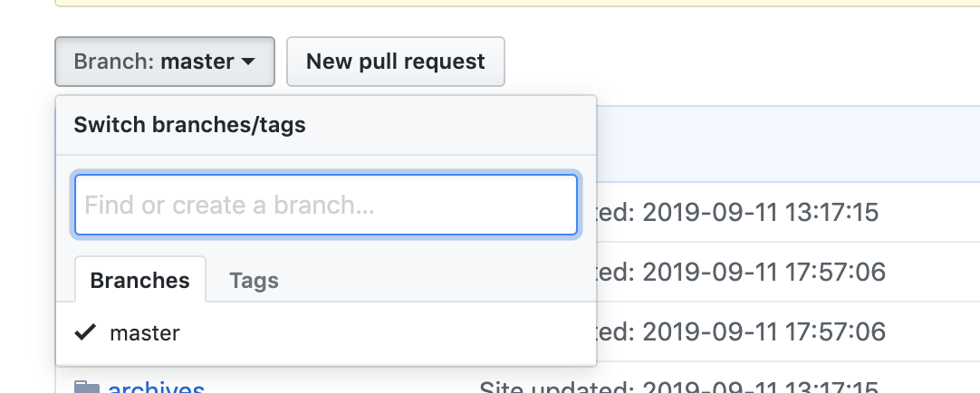Click the Find or create a branch placeholder text
The height and width of the screenshot is (393, 980).
[x=229, y=205]
